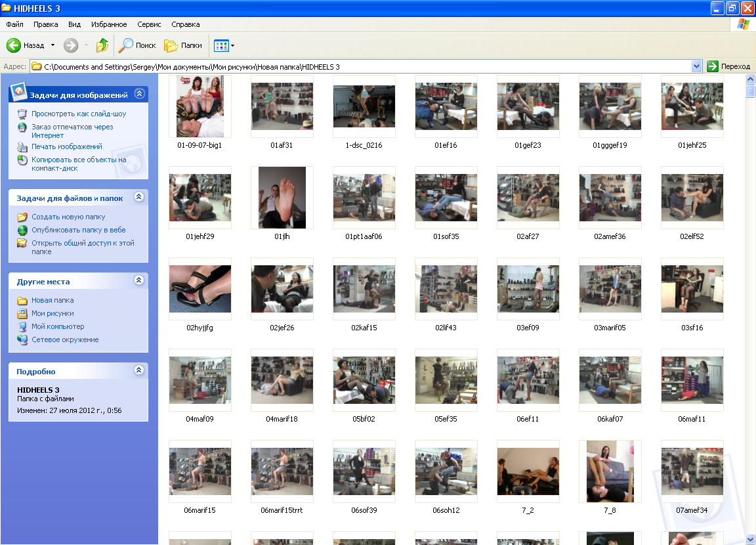Select thumbnail 01-09-07-big1
Screen dimensions: 756x545
(x=200, y=106)
